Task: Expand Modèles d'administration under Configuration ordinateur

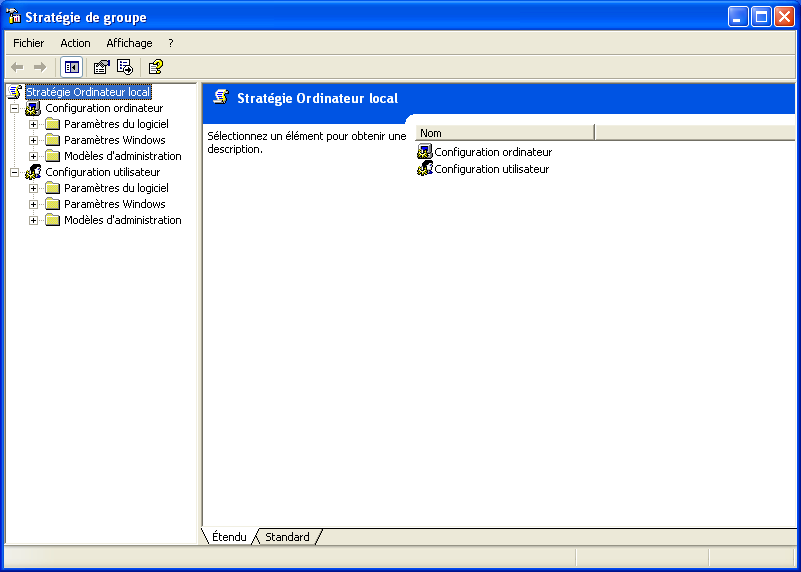Action: [34, 156]
